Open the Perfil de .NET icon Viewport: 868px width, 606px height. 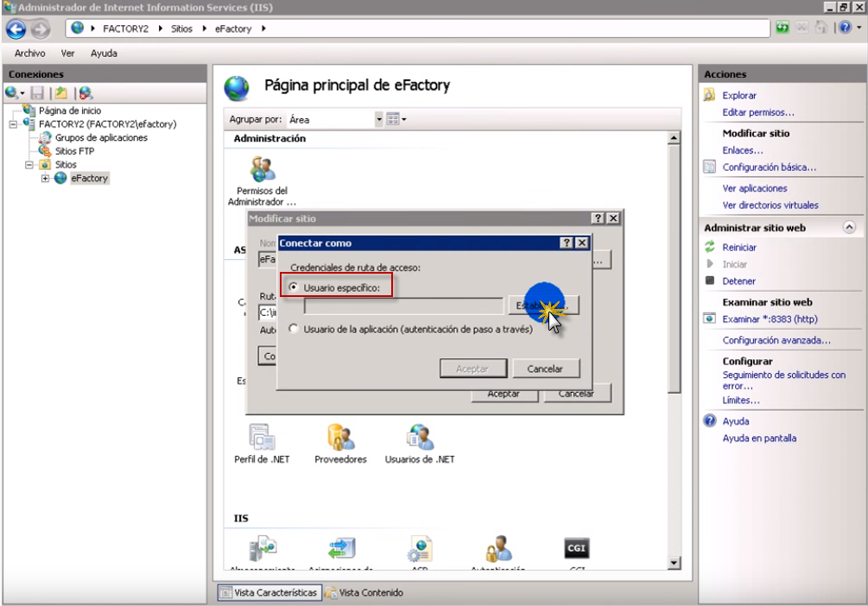point(261,439)
